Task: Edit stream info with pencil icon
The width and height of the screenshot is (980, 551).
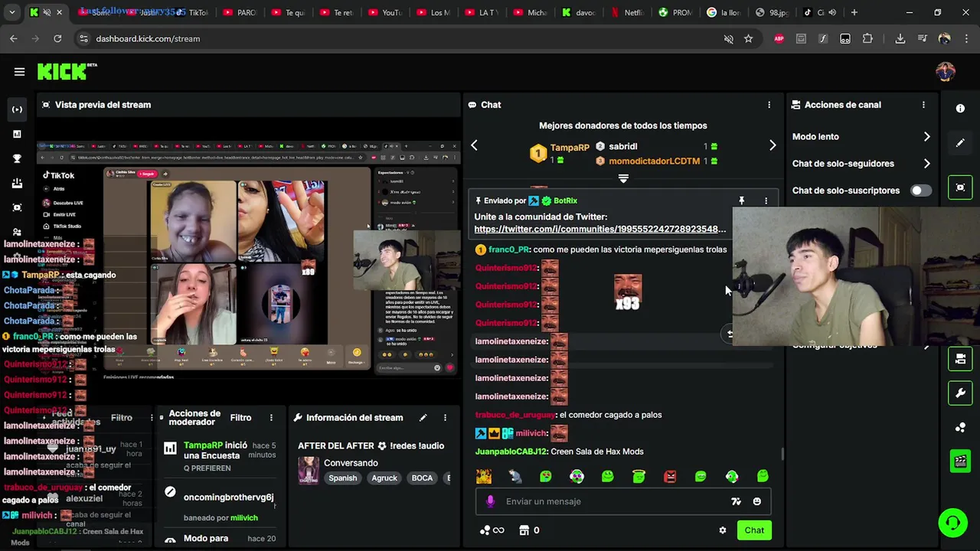Action: click(423, 418)
